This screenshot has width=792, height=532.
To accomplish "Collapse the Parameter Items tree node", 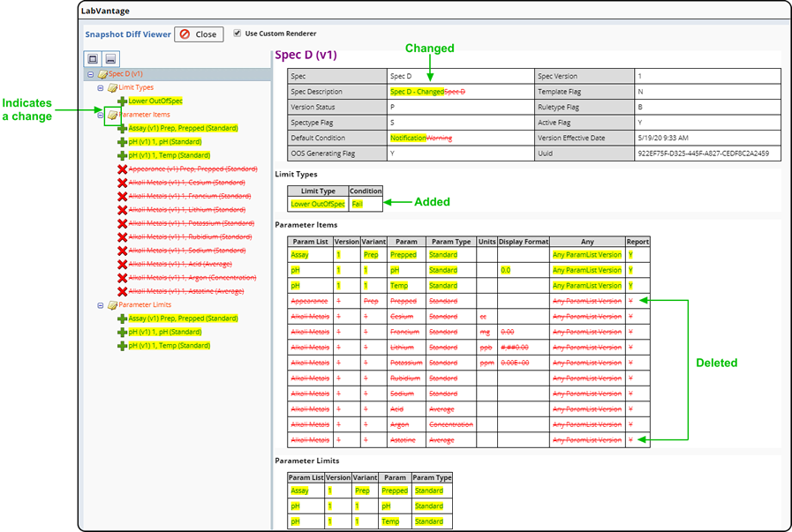I will (101, 115).
